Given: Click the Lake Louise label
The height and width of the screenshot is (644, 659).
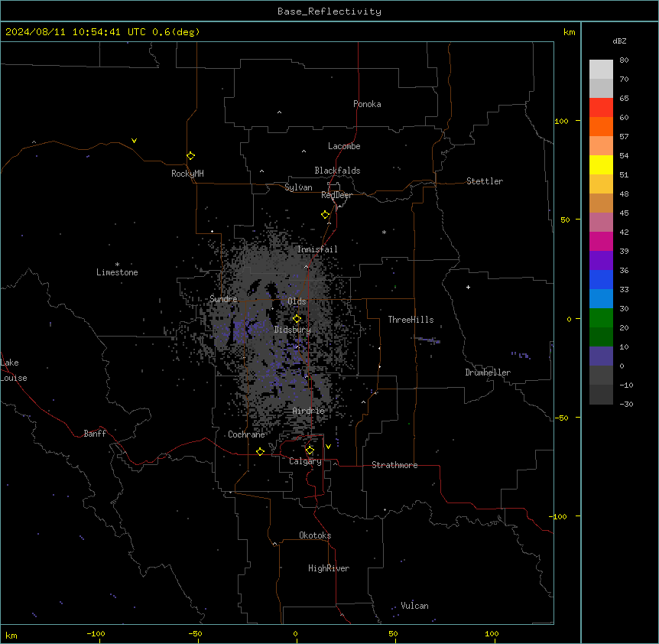Looking at the screenshot, I should click(12, 370).
